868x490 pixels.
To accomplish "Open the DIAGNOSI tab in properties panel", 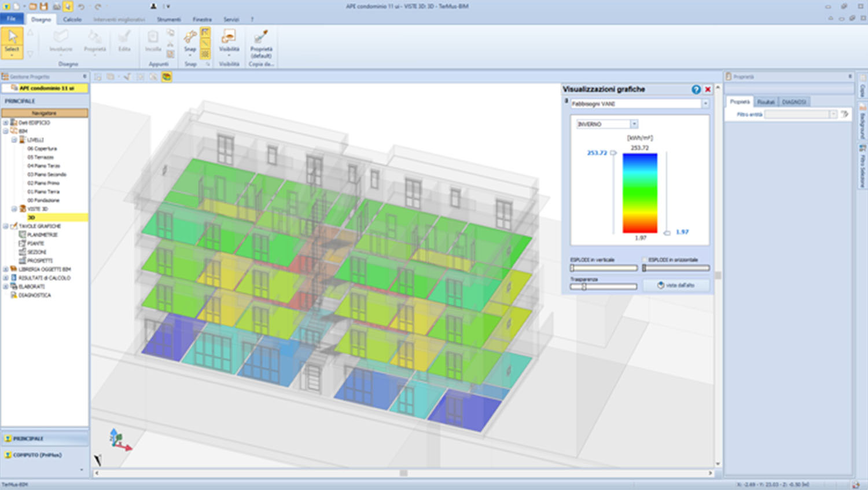I will [794, 102].
